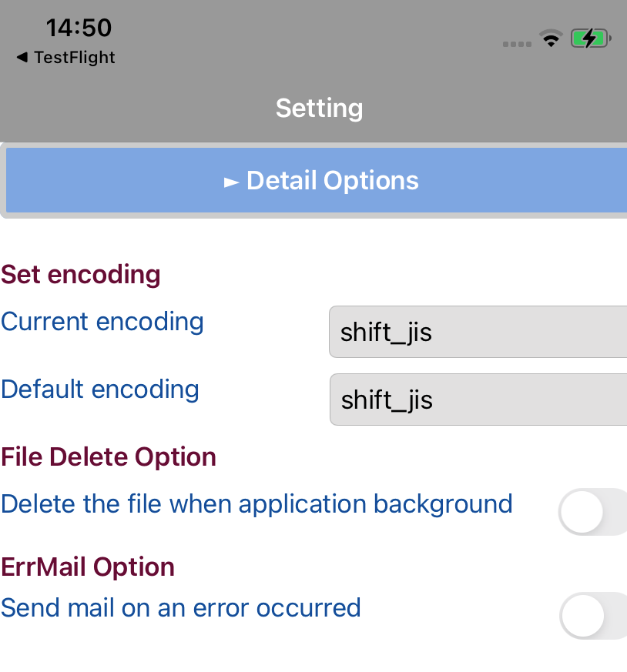This screenshot has height=672, width=627.
Task: Open the Current encoding shift_jis dropdown
Action: click(x=478, y=332)
